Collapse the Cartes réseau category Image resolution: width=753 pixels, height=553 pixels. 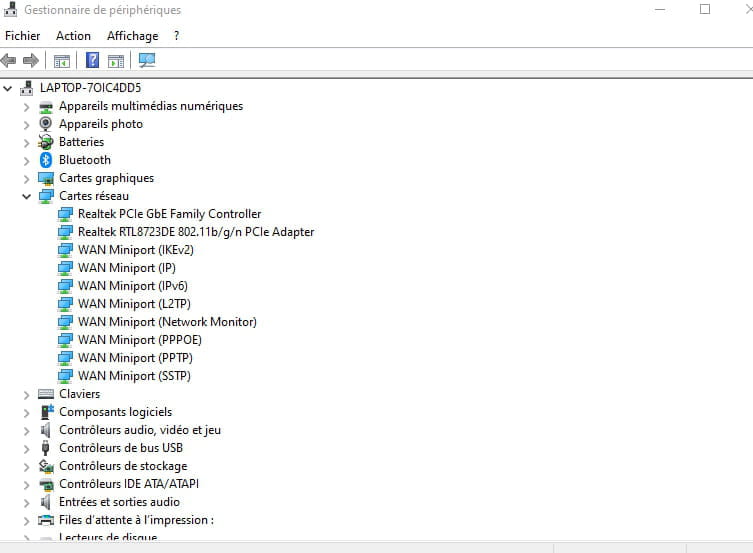(x=27, y=196)
